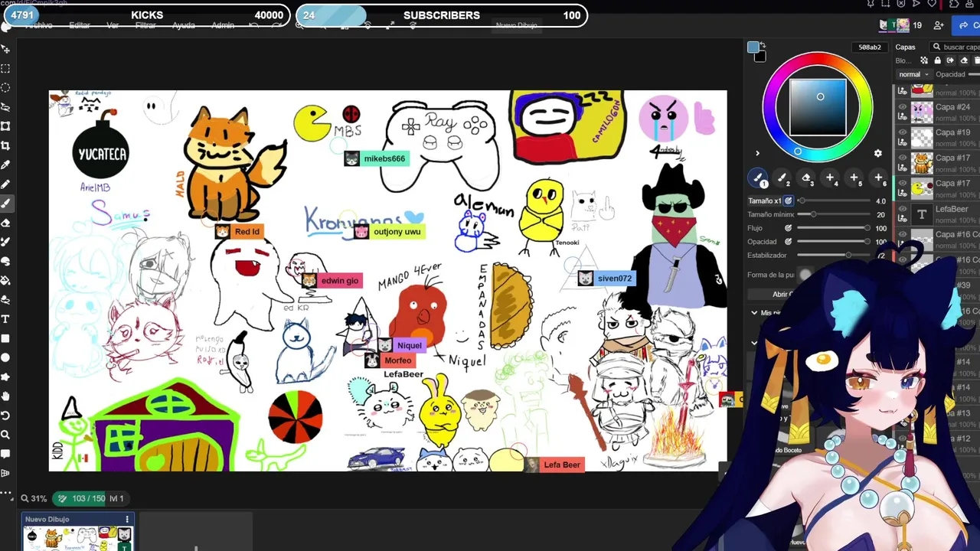Viewport: 980px width, 551px height.
Task: Expand the color panel arrow below wheel
Action: (757, 153)
